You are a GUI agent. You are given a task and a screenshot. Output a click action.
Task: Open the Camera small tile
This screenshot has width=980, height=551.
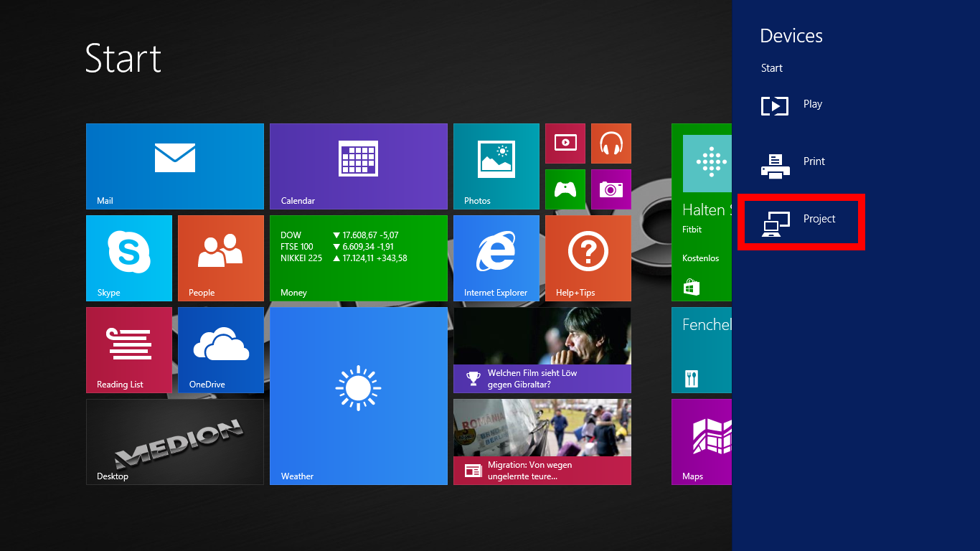click(x=611, y=189)
